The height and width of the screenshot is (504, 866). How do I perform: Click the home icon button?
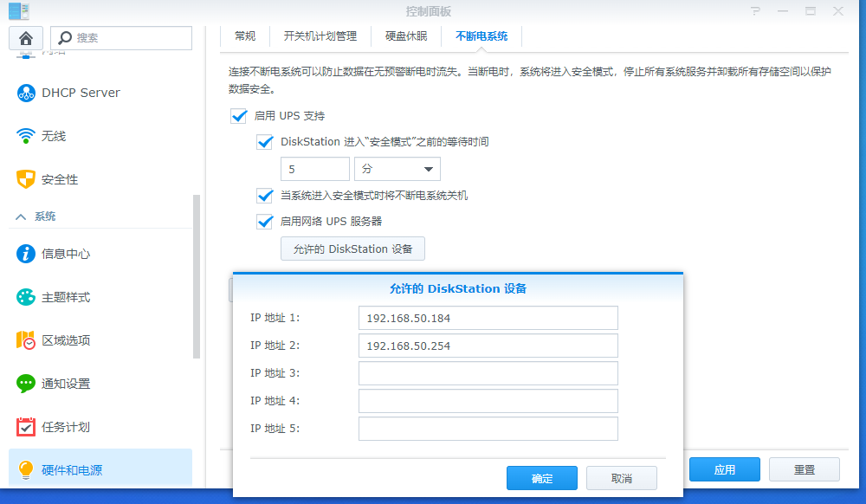pyautogui.click(x=26, y=38)
